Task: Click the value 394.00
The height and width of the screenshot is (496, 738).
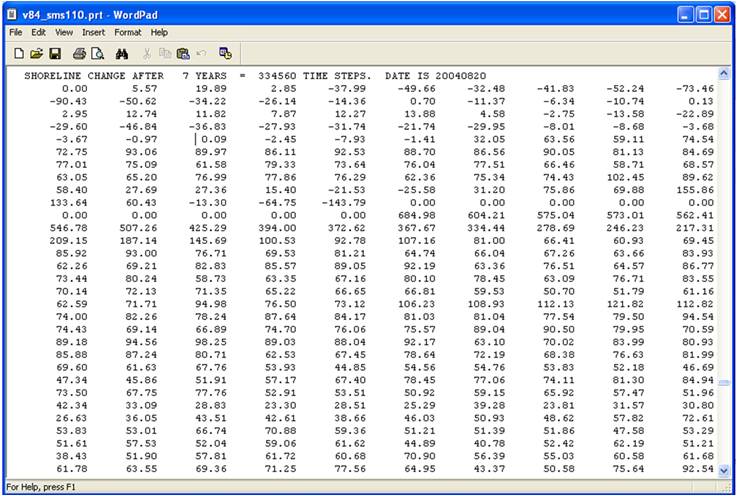Action: coord(277,228)
